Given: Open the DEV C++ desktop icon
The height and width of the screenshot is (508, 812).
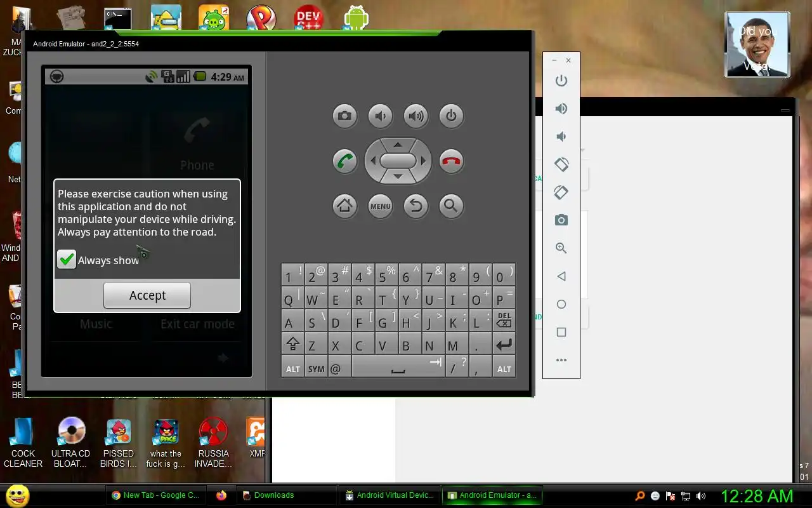Looking at the screenshot, I should tap(308, 18).
